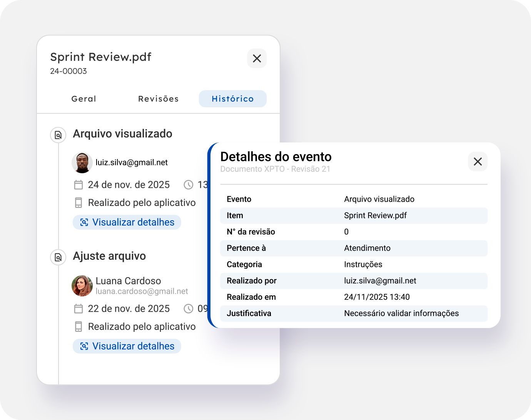Click the Arquivo visualizado timeline icon
Screen dimensions: 531x420
click(x=58, y=135)
